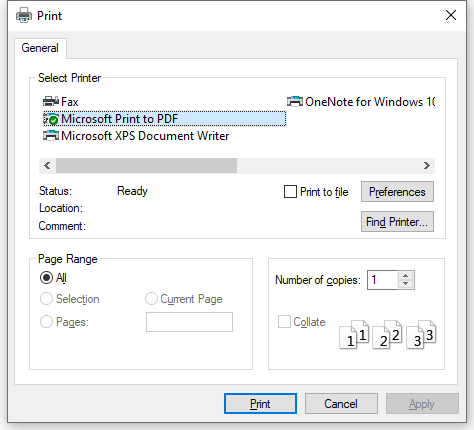This screenshot has width=474, height=430.
Task: Select the Microsoft Print to PDF list row
Action: [x=165, y=119]
